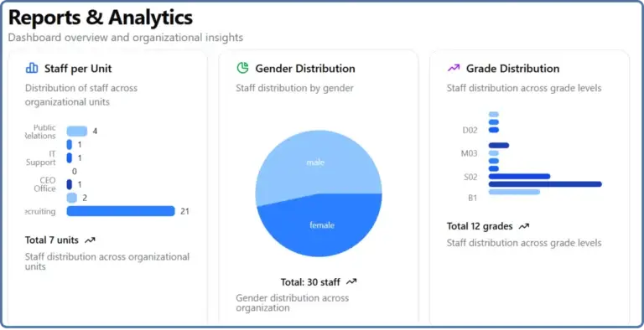Click the Reports & Analytics heading
The image size is (644, 330).
101,18
